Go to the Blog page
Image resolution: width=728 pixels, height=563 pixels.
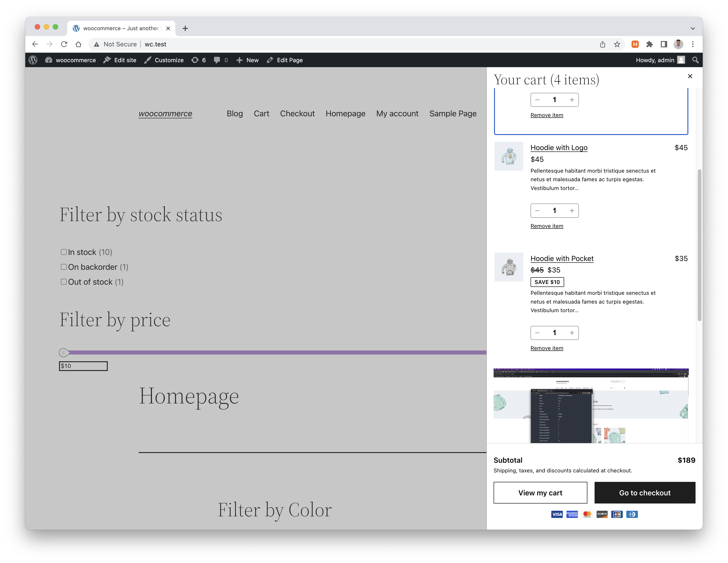pos(235,114)
